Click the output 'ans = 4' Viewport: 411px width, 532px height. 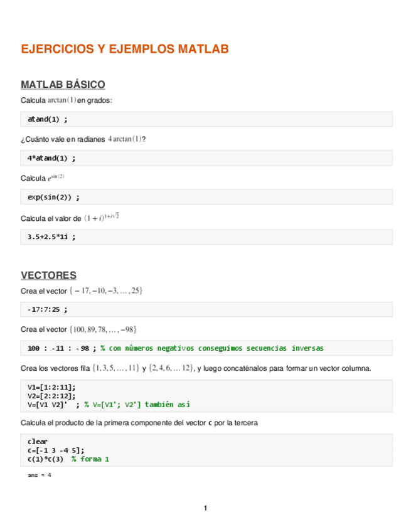click(x=40, y=476)
